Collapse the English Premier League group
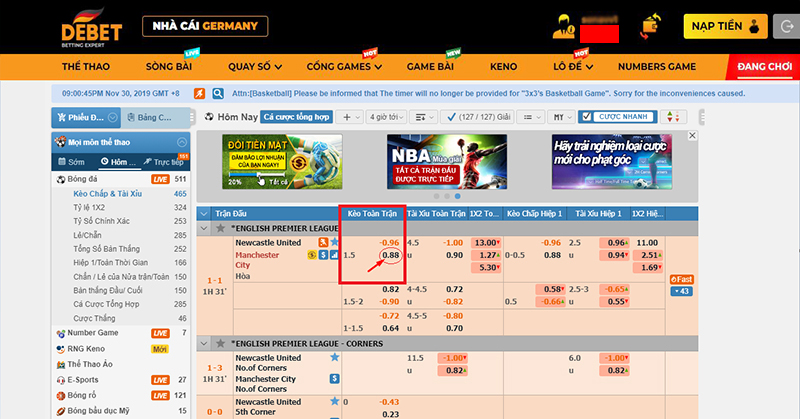Image resolution: width=800 pixels, height=419 pixels. pos(204,228)
